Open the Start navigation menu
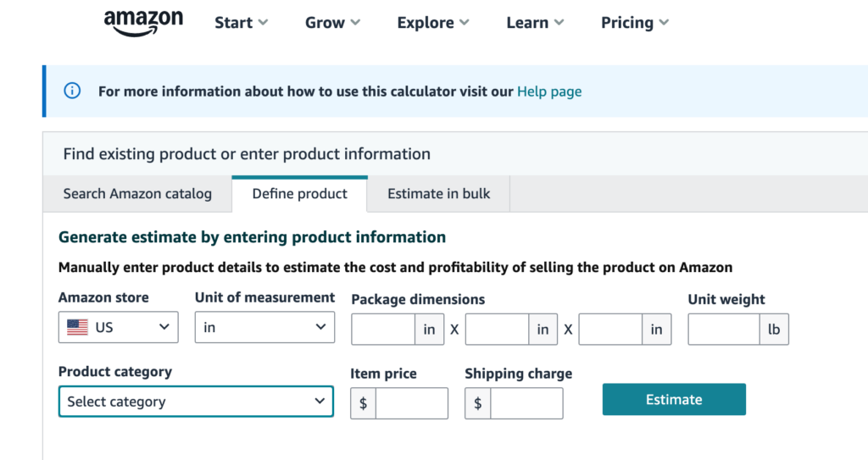 [x=241, y=23]
